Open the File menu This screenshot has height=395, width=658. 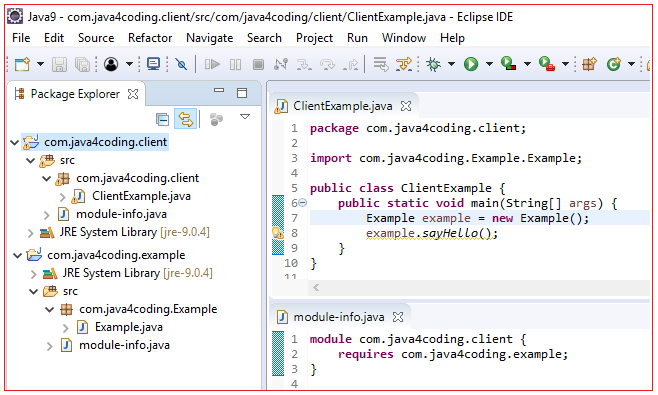(21, 38)
